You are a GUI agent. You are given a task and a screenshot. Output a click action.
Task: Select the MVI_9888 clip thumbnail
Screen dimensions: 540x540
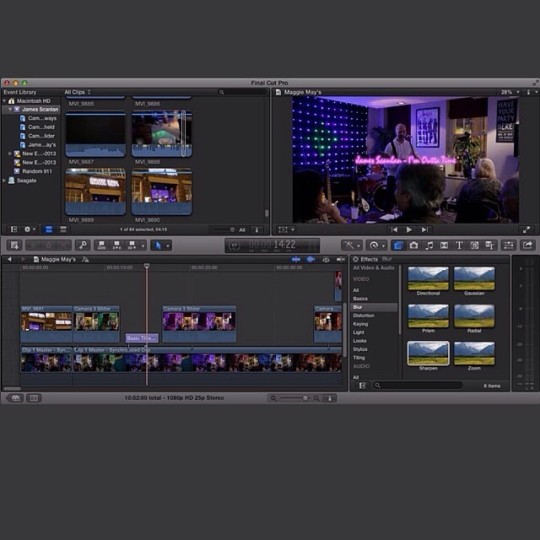click(162, 134)
